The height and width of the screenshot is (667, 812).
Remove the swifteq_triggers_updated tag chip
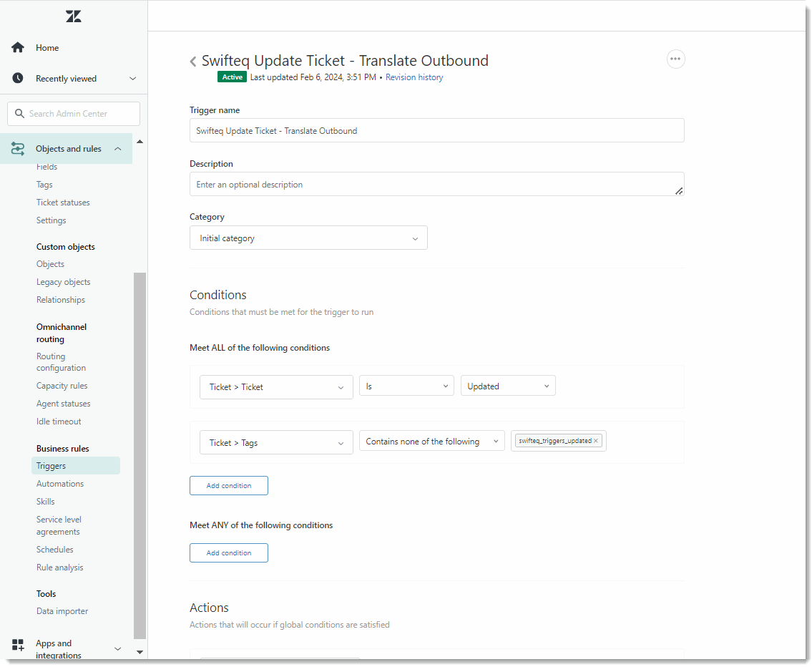click(595, 441)
